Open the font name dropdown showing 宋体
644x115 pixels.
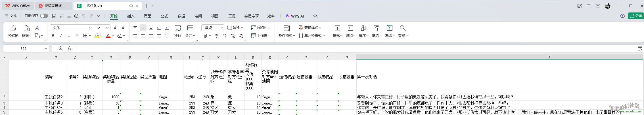[x=90, y=28]
